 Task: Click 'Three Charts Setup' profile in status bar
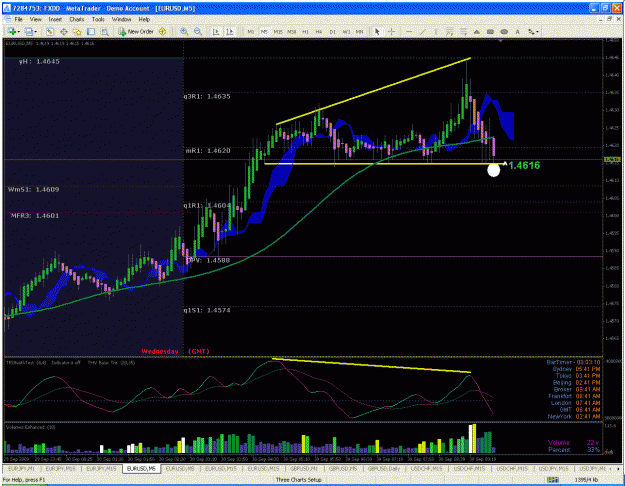299,480
